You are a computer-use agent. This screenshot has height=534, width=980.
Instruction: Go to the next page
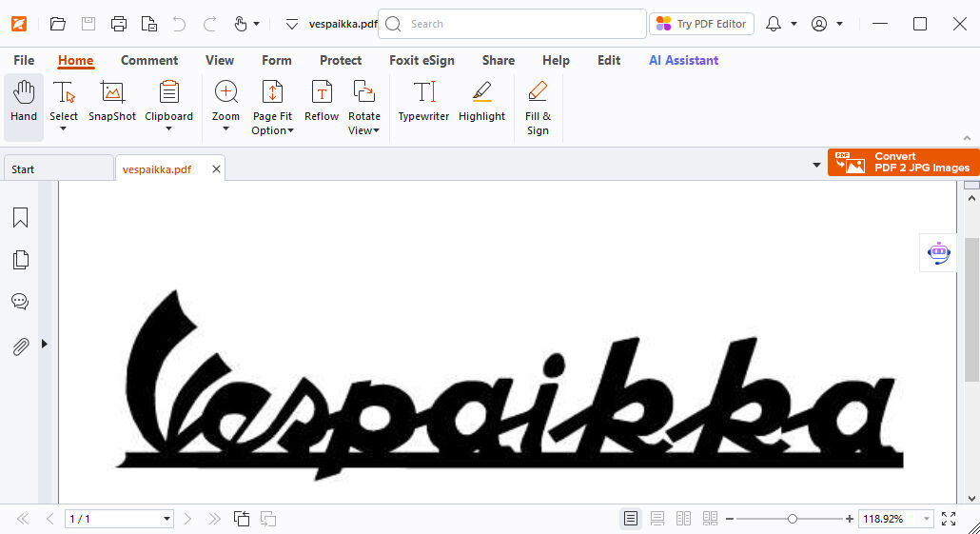(x=187, y=519)
